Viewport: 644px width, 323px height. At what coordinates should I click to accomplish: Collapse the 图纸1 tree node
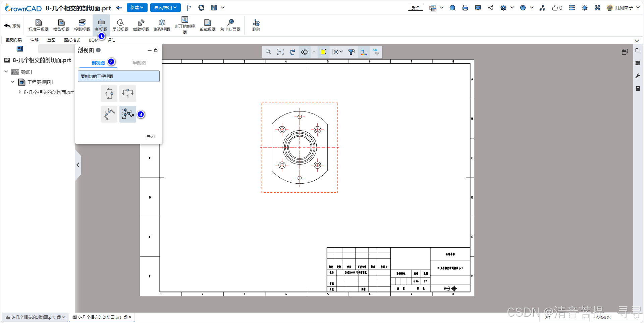pos(6,72)
